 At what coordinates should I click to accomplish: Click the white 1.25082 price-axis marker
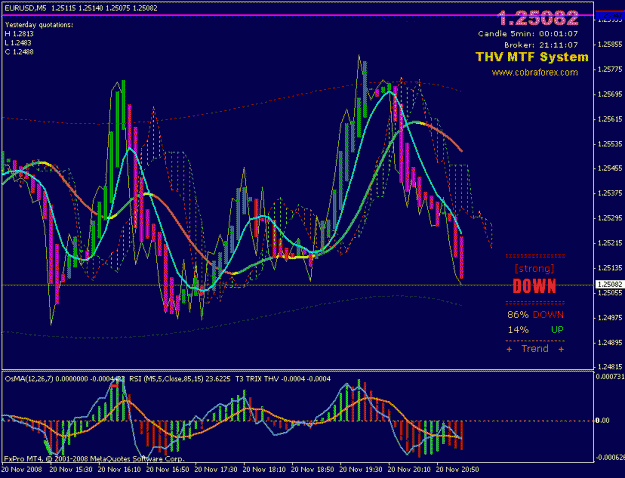pyautogui.click(x=609, y=284)
